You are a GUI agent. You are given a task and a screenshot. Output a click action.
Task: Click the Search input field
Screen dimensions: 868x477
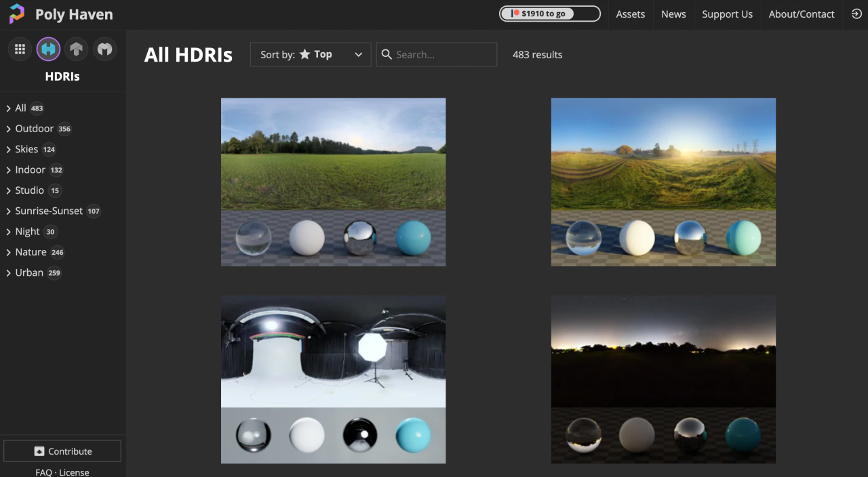(x=437, y=54)
